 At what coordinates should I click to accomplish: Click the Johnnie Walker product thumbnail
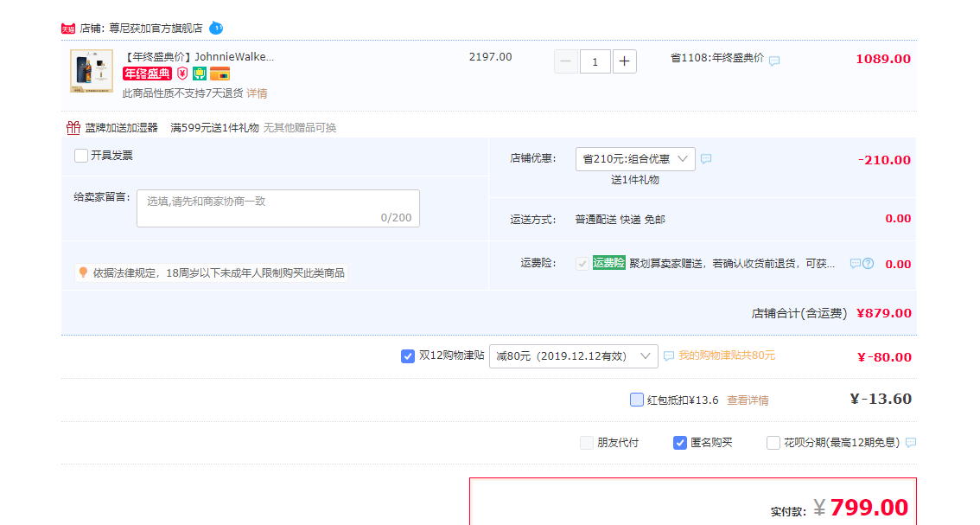pyautogui.click(x=92, y=71)
